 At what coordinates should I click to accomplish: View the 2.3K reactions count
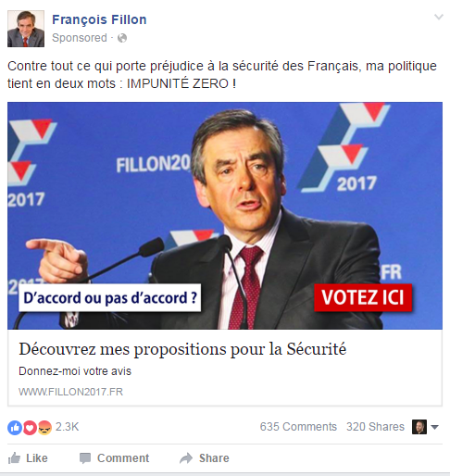click(67, 427)
